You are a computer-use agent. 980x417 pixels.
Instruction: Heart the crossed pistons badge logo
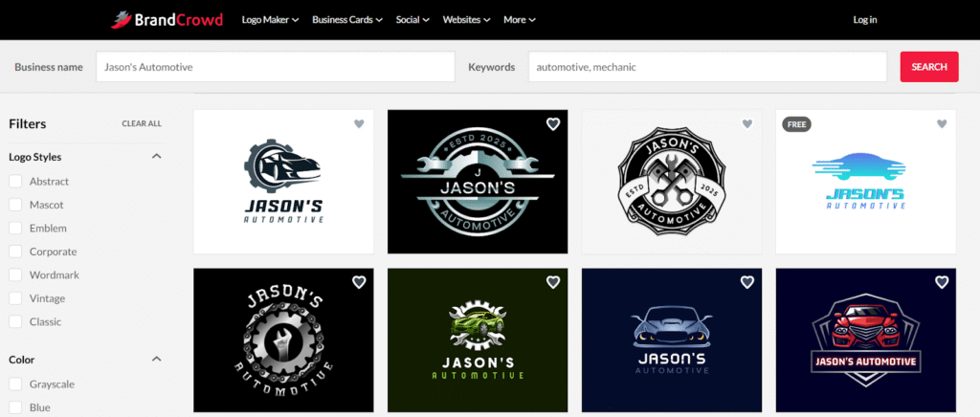pos(746,124)
